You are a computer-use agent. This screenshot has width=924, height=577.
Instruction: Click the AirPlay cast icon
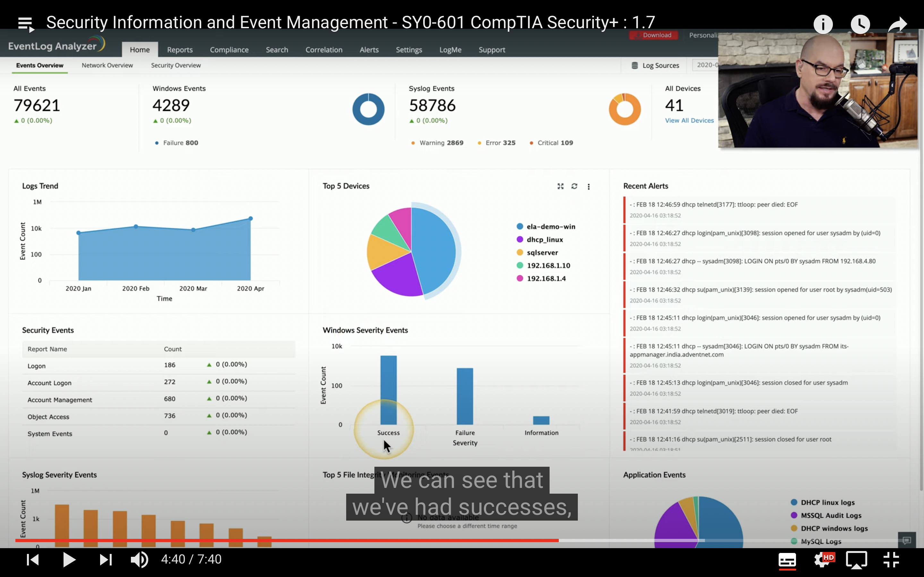(x=856, y=560)
